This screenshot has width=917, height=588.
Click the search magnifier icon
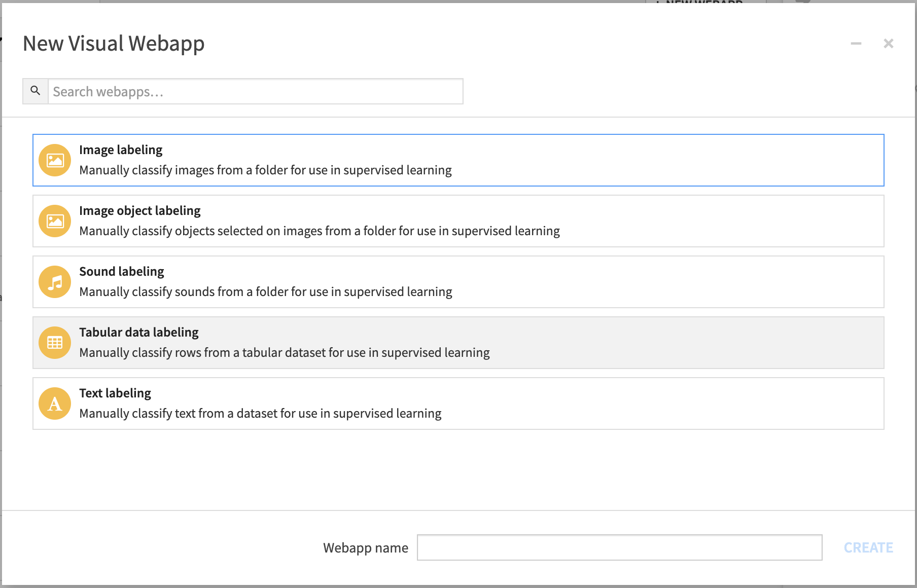tap(35, 91)
